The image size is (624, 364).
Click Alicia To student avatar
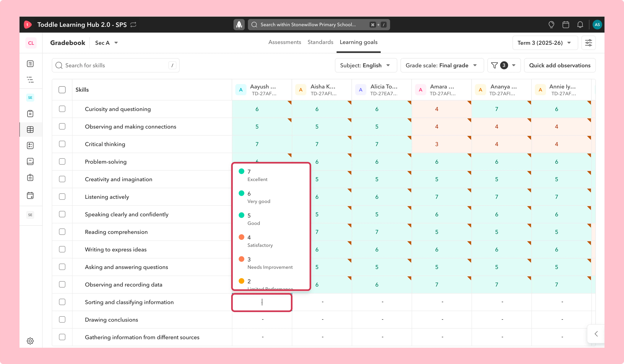[x=361, y=90]
